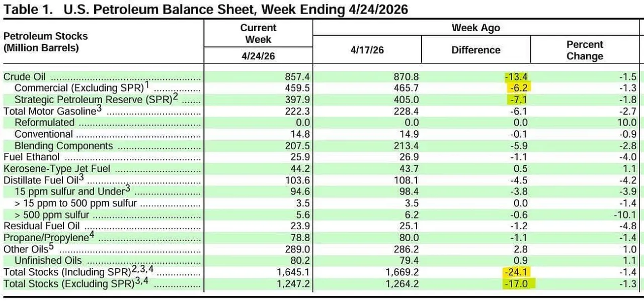Screen dimensions: 644x301
Task: Click the "Crude Oil" row label
Action: coord(25,77)
